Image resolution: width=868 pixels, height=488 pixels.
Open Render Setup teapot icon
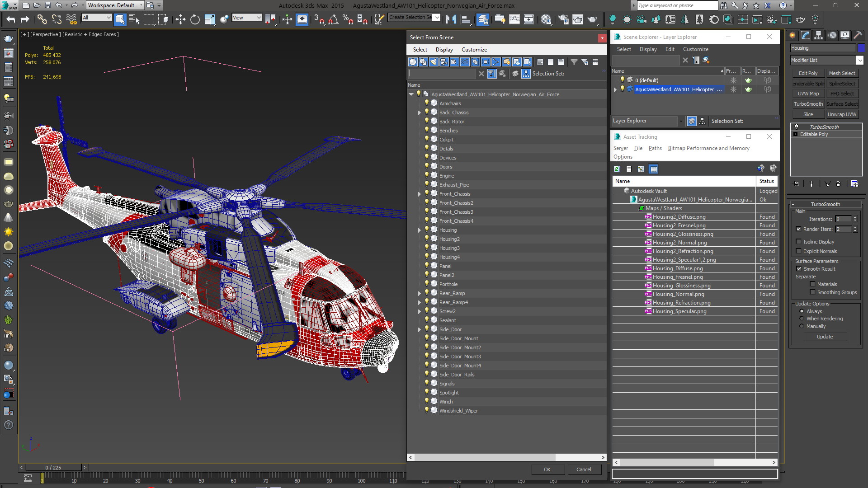click(x=563, y=19)
